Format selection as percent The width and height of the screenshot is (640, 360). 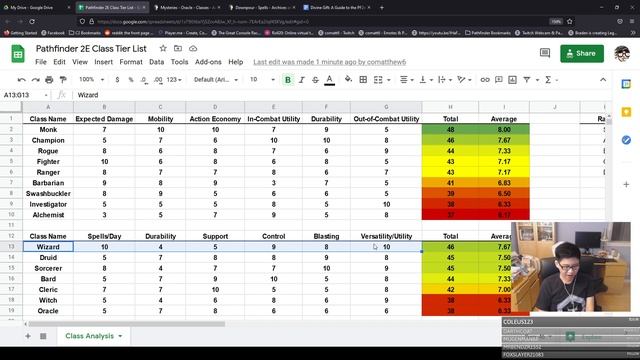click(131, 80)
